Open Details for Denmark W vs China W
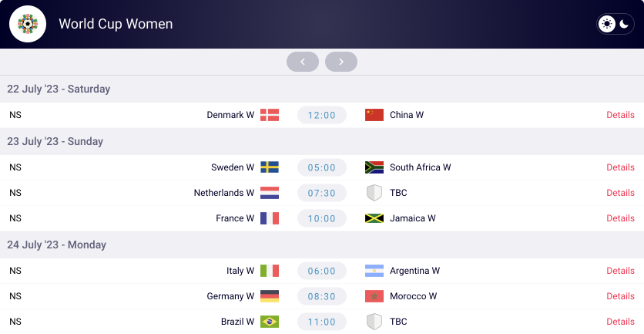 (620, 115)
